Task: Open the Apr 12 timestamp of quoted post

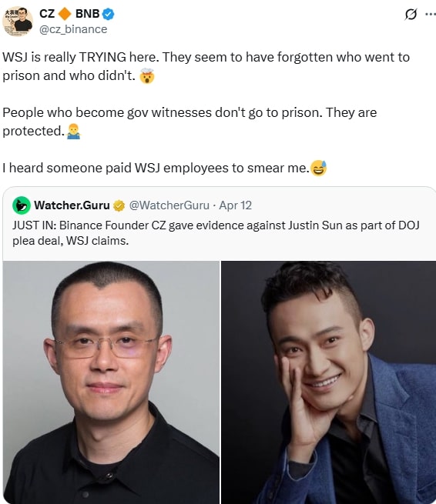Action: 235,205
